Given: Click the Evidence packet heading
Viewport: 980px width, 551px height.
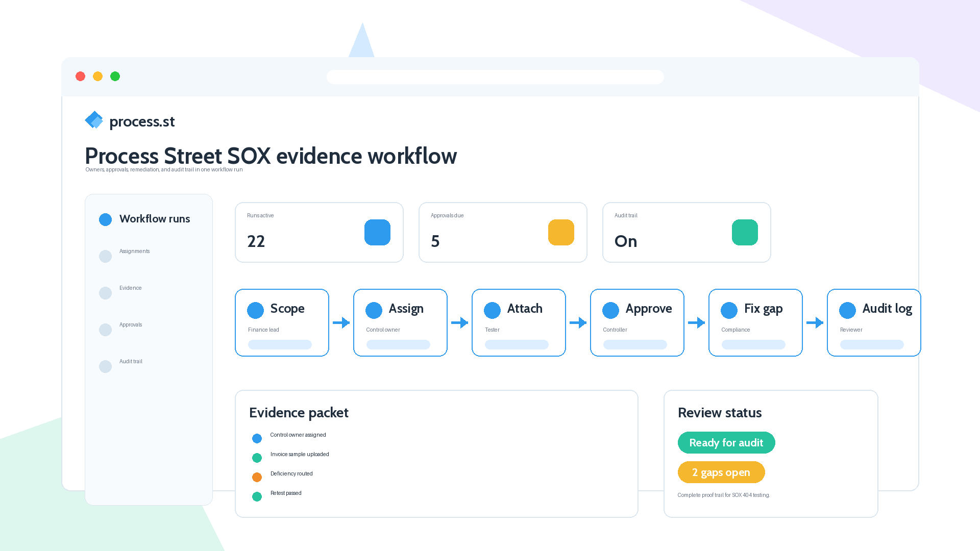Looking at the screenshot, I should point(299,413).
